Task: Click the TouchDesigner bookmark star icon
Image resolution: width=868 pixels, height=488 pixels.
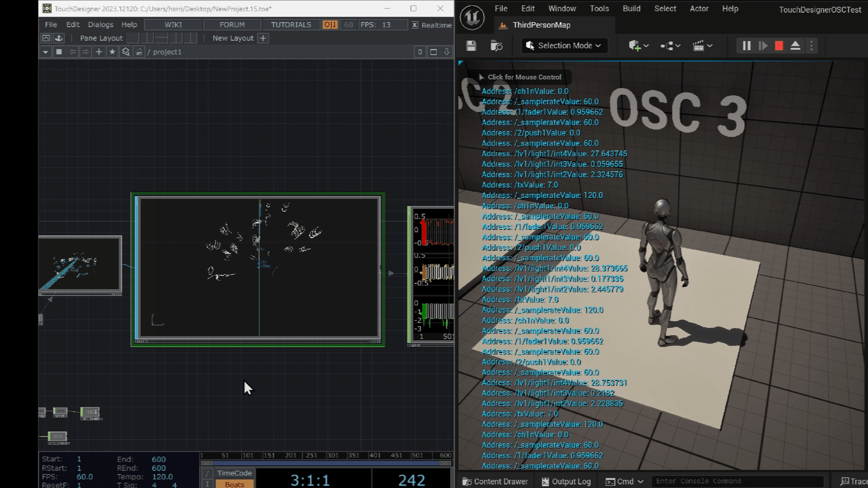Action: click(x=112, y=52)
